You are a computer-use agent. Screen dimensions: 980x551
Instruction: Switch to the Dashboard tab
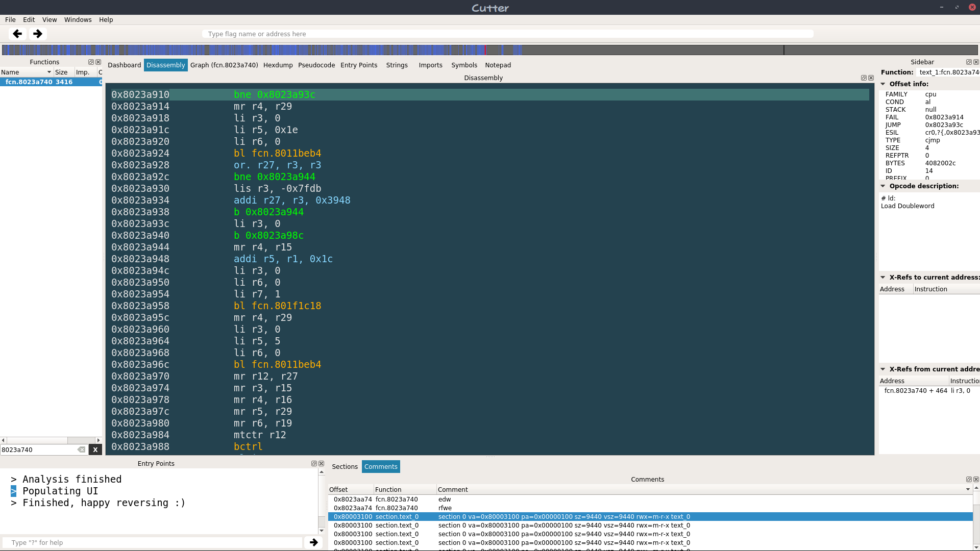(125, 65)
